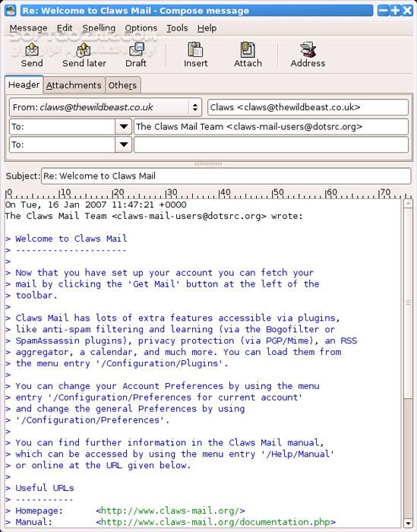Click the Attach paperclip icon
Screen dimensions: 417x532
point(248,50)
